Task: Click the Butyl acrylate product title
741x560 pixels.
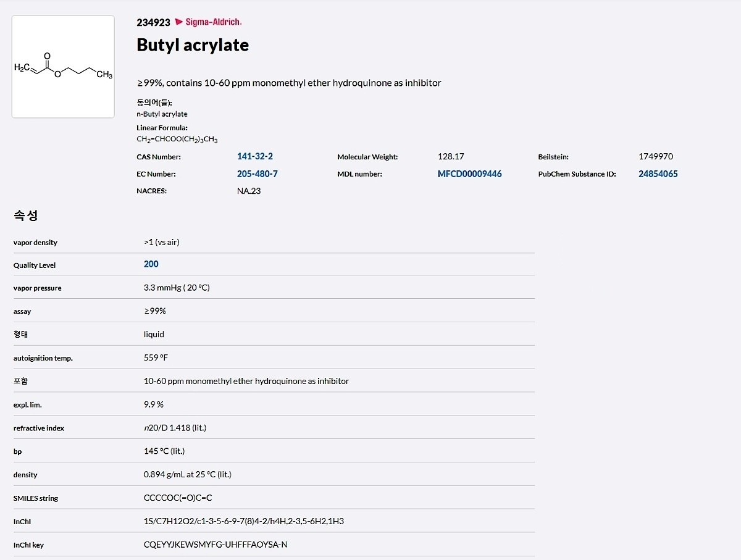Action: [193, 45]
